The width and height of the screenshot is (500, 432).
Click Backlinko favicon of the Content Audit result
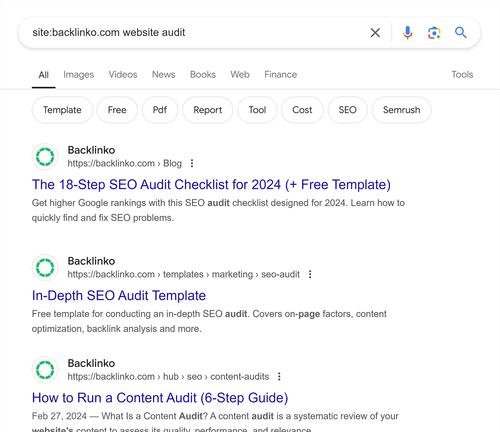[x=45, y=370]
